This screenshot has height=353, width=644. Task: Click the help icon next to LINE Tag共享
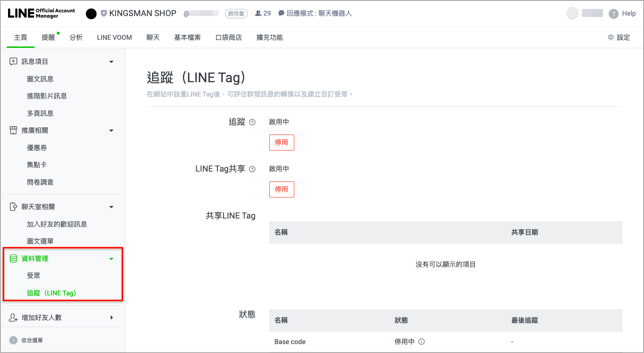(252, 169)
